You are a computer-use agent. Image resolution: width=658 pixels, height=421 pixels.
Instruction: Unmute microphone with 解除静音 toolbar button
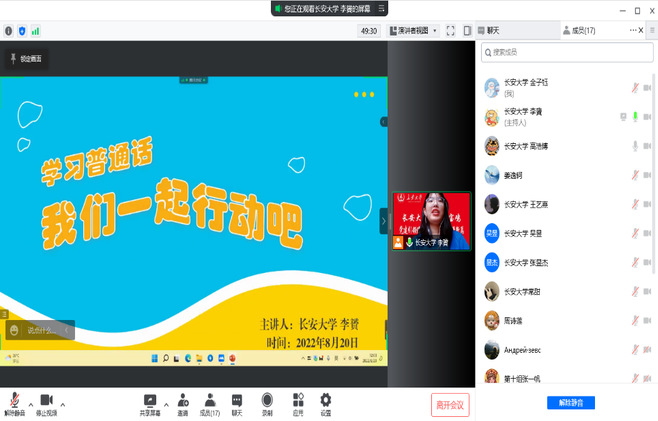[x=14, y=403]
